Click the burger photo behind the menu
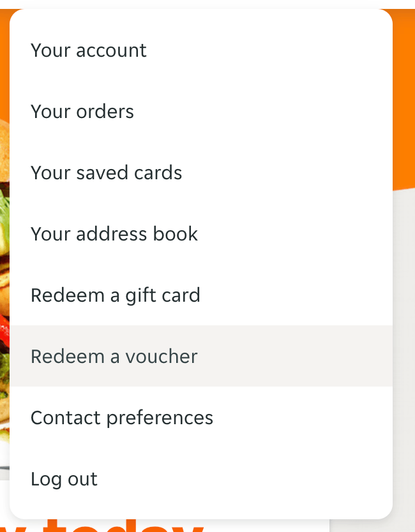The height and width of the screenshot is (532, 415). tap(5, 287)
